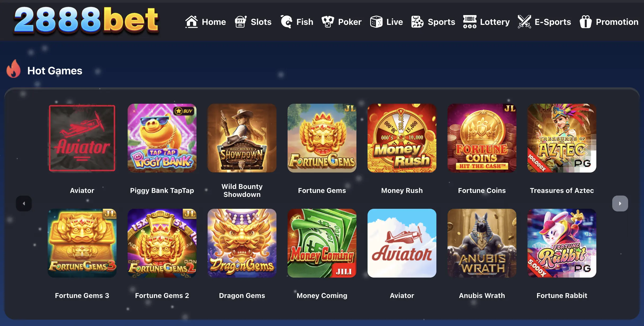The height and width of the screenshot is (326, 644).
Task: Open the Live dice icon
Action: coord(376,22)
